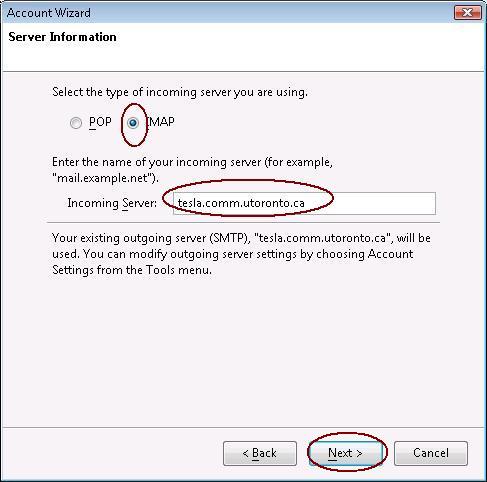Click the existing outgoing server SMTP notice
The width and height of the screenshot is (487, 482).
pos(241,254)
